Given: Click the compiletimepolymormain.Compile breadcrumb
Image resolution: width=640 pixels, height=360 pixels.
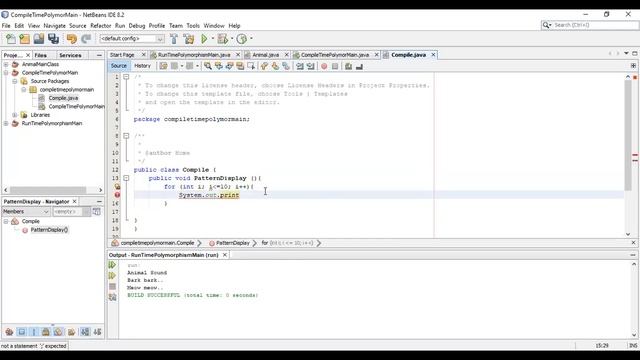Looking at the screenshot, I should [x=157, y=243].
